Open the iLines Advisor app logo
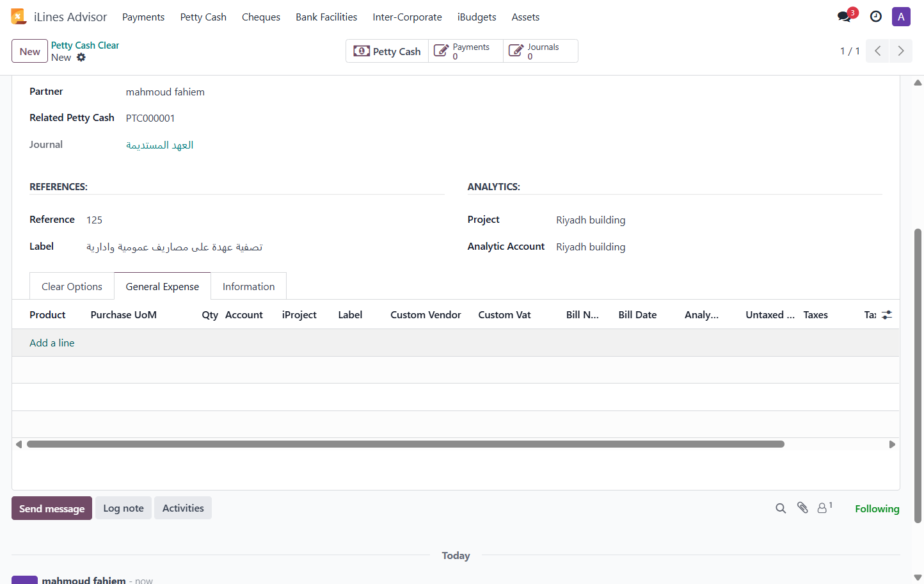924x584 pixels. tap(19, 17)
